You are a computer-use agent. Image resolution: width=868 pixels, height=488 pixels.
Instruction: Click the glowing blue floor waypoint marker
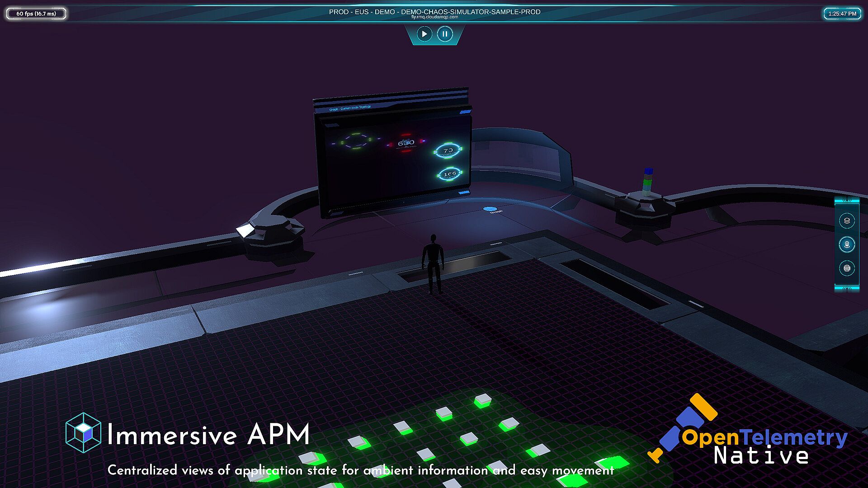pos(490,209)
